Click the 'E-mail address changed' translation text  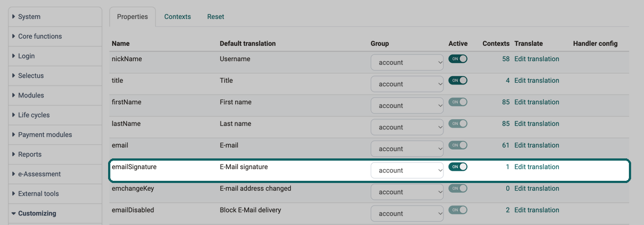point(255,189)
